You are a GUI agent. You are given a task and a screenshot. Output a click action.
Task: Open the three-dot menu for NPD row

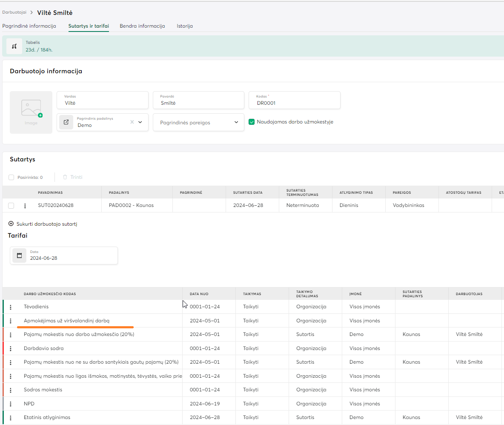click(x=11, y=404)
